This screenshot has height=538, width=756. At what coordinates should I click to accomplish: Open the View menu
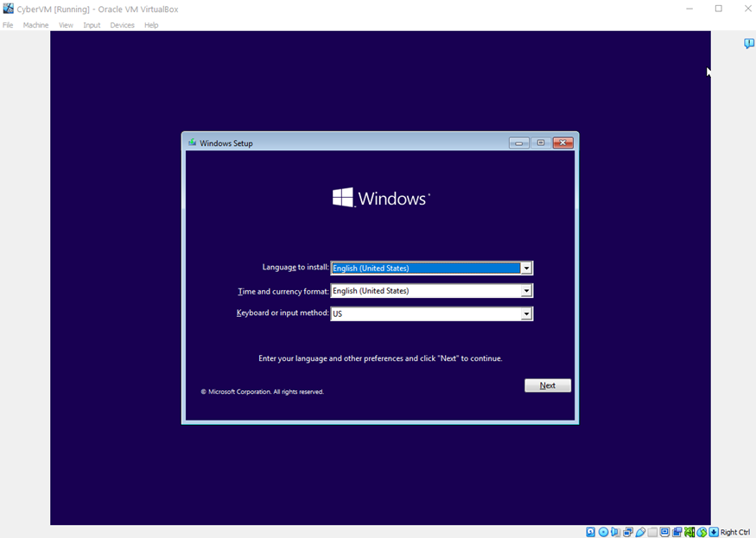(x=66, y=25)
